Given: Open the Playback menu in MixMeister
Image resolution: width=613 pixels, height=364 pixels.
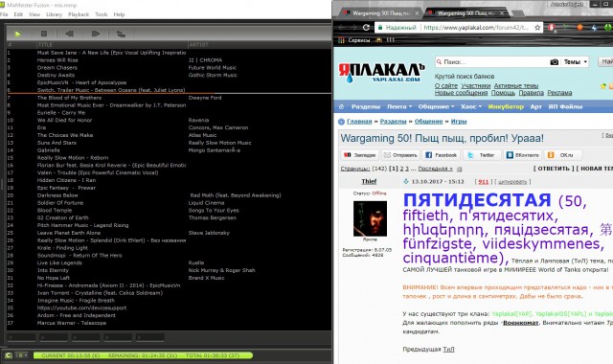Looking at the screenshot, I should (79, 14).
